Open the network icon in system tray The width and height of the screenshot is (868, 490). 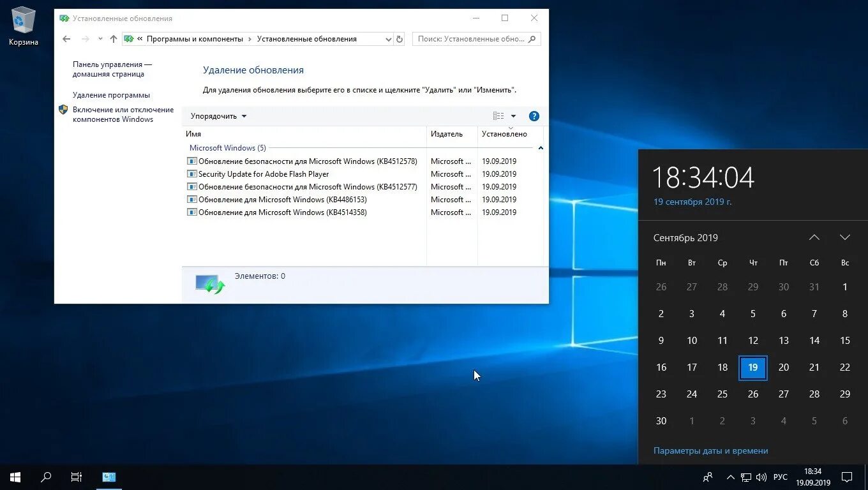pyautogui.click(x=745, y=477)
